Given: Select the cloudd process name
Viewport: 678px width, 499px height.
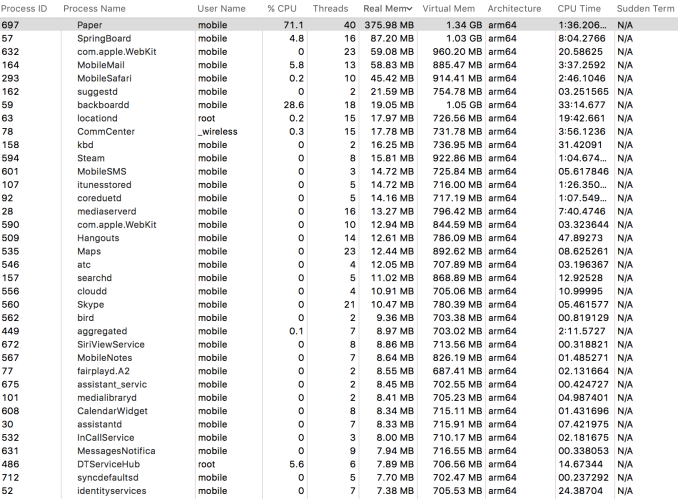Looking at the screenshot, I should click(x=92, y=291).
